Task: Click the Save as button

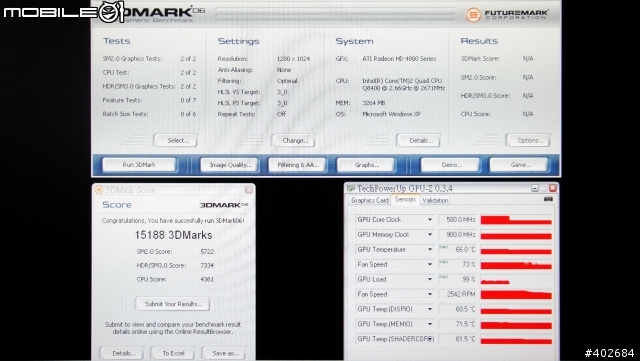Action: (224, 353)
